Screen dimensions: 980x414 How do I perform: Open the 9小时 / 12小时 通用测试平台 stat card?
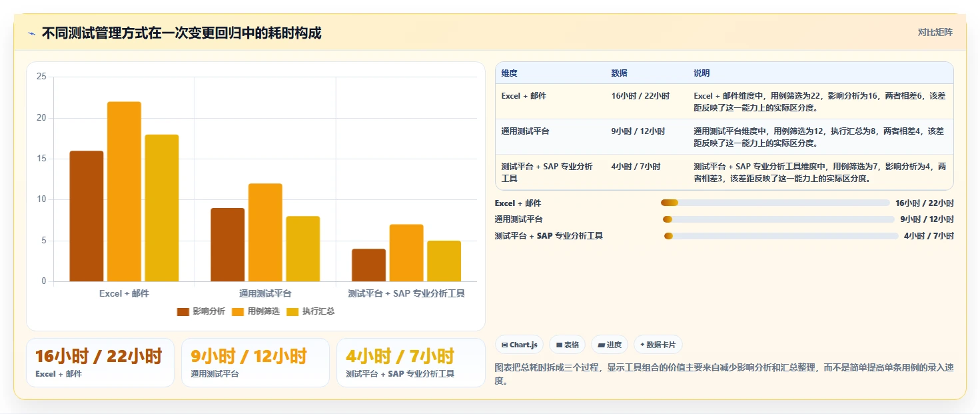pyautogui.click(x=255, y=363)
